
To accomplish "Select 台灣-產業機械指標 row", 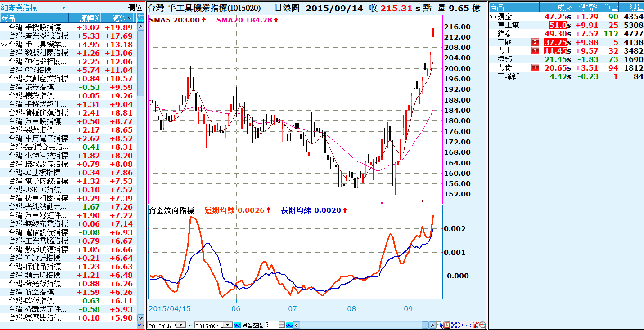I will (x=68, y=36).
